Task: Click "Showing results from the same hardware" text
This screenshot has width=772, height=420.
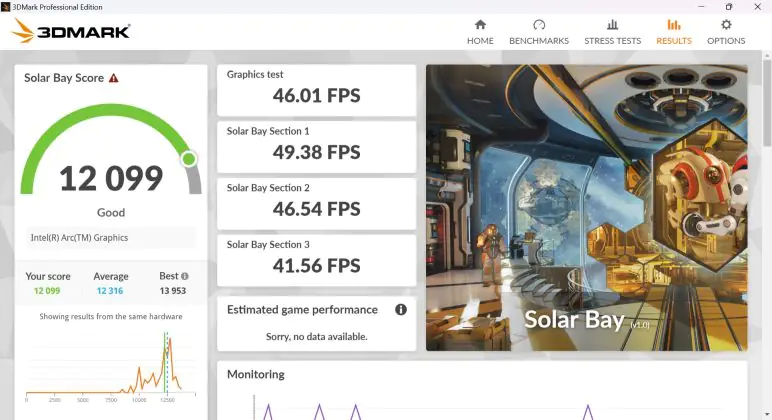Action: click(x=111, y=316)
